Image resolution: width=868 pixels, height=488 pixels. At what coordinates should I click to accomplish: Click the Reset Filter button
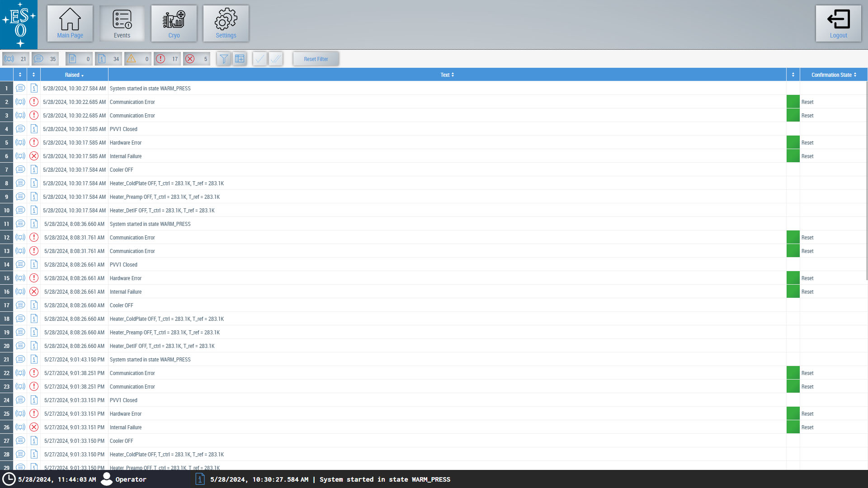[316, 59]
